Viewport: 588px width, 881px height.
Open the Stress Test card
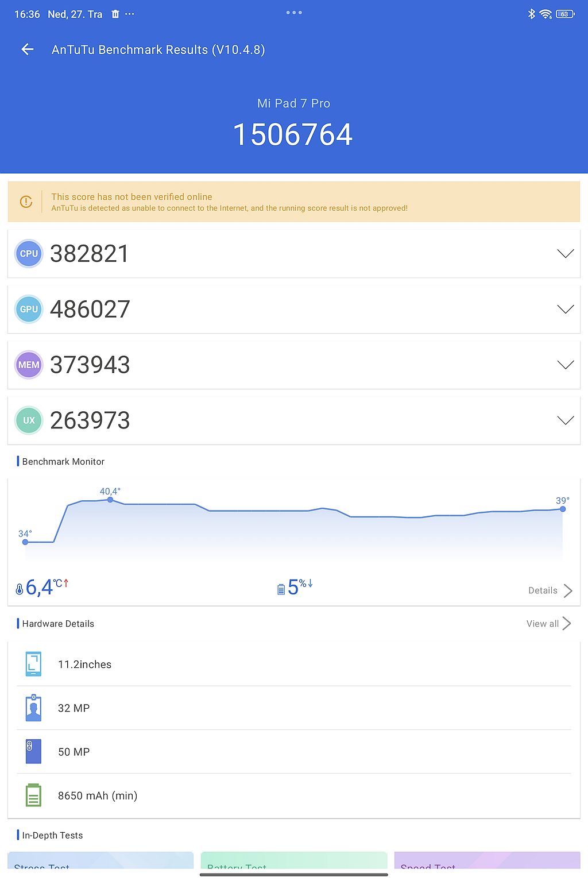pos(100,860)
